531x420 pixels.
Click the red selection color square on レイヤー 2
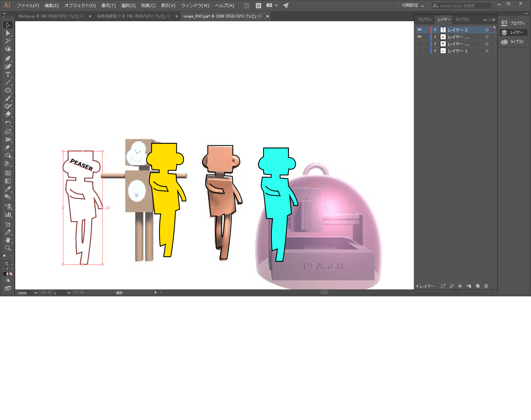pyautogui.click(x=492, y=30)
